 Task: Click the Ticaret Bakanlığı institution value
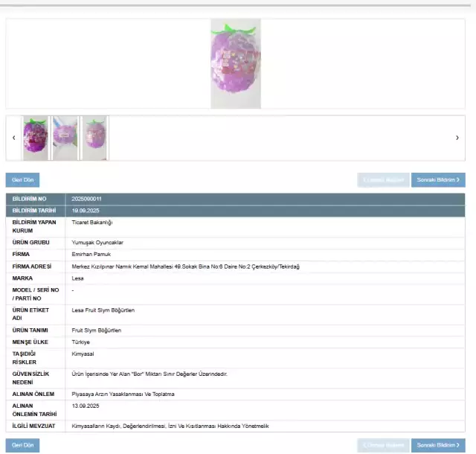click(92, 222)
